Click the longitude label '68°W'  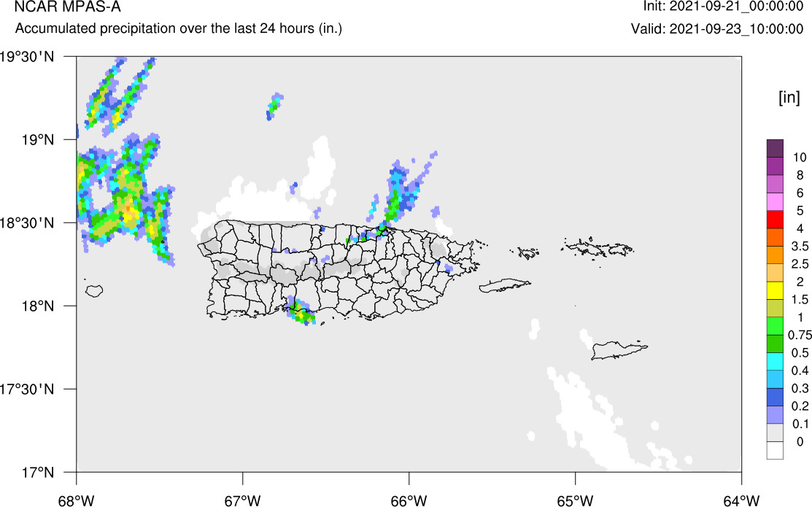coord(77,500)
